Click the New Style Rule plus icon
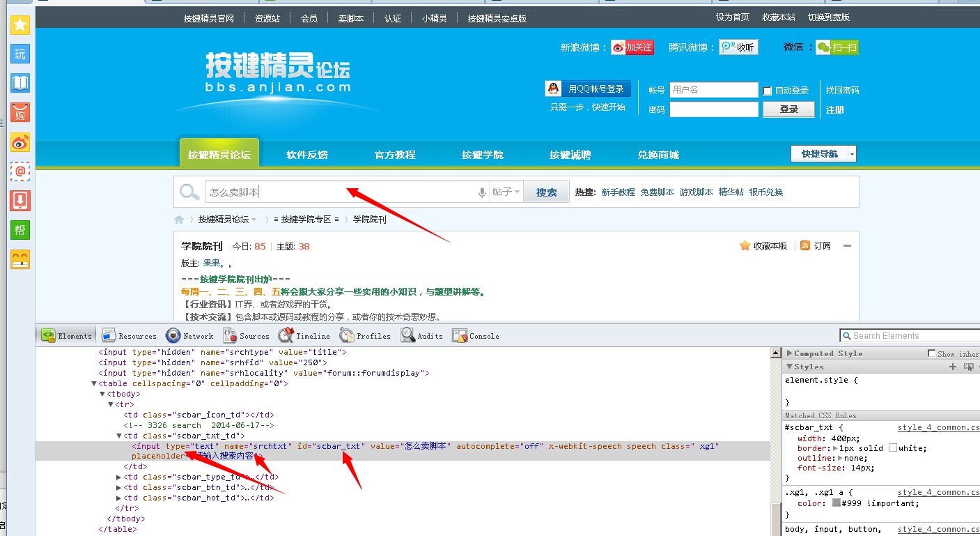The height and width of the screenshot is (536, 980). click(953, 367)
